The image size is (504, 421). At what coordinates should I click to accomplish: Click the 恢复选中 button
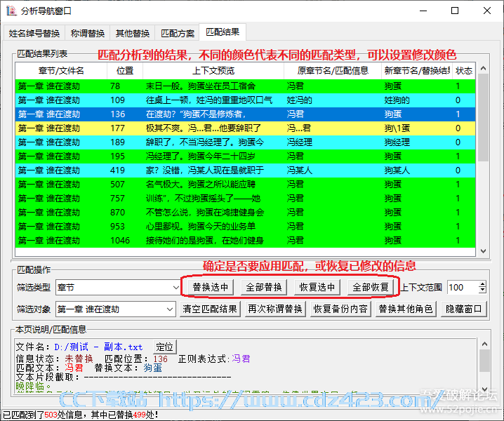click(x=317, y=287)
